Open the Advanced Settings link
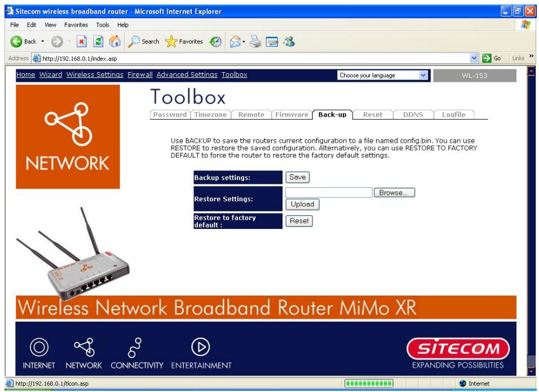This screenshot has height=392, width=539. point(187,74)
